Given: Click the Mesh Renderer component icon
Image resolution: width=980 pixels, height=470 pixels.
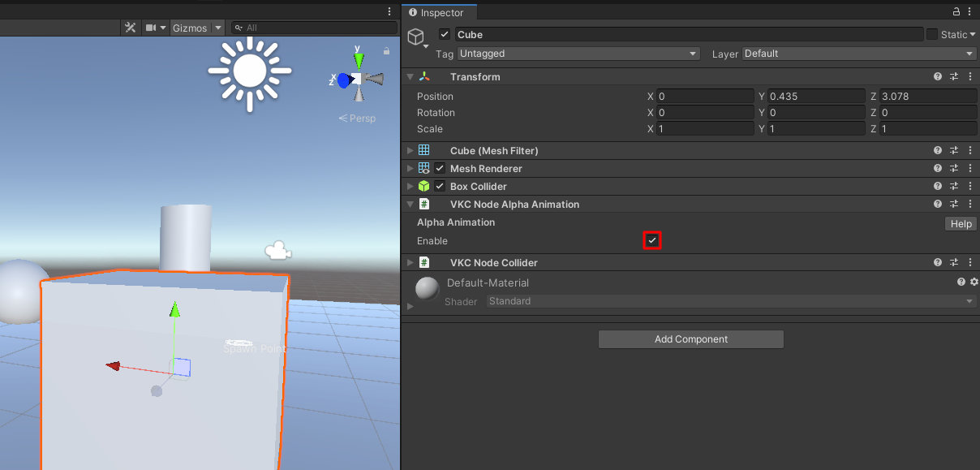Looking at the screenshot, I should pyautogui.click(x=423, y=168).
